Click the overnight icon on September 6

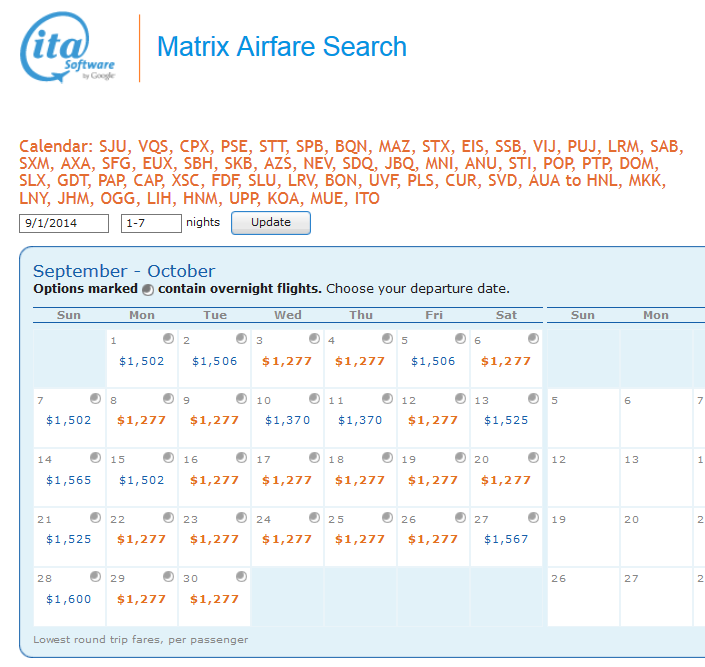533,338
